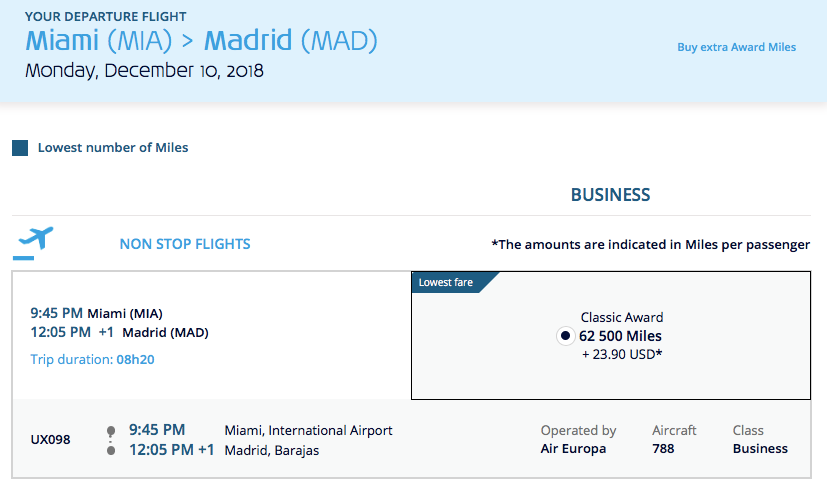Click Madrid, Barajas in flight details
Viewport: 827px width, 487px height.
click(x=272, y=450)
